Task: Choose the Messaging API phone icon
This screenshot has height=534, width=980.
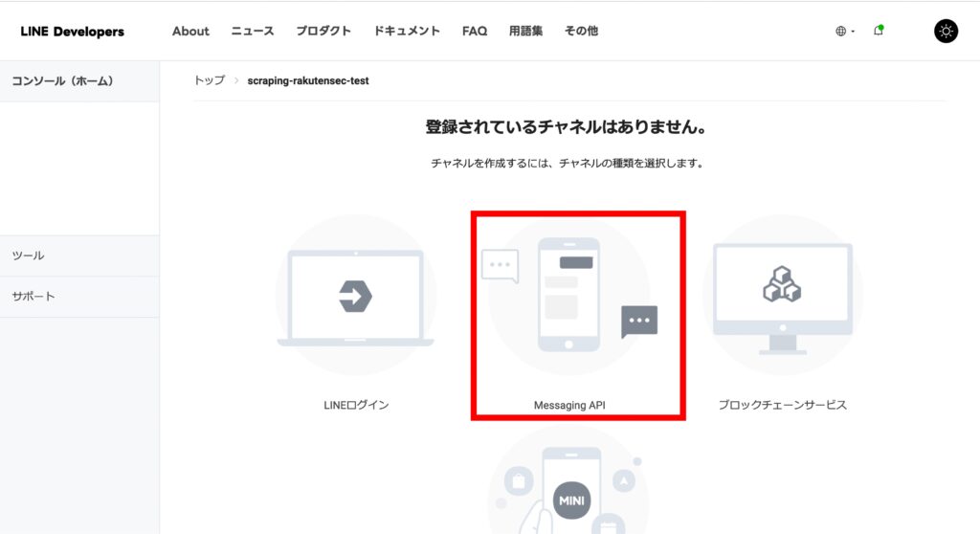Action: pos(568,296)
